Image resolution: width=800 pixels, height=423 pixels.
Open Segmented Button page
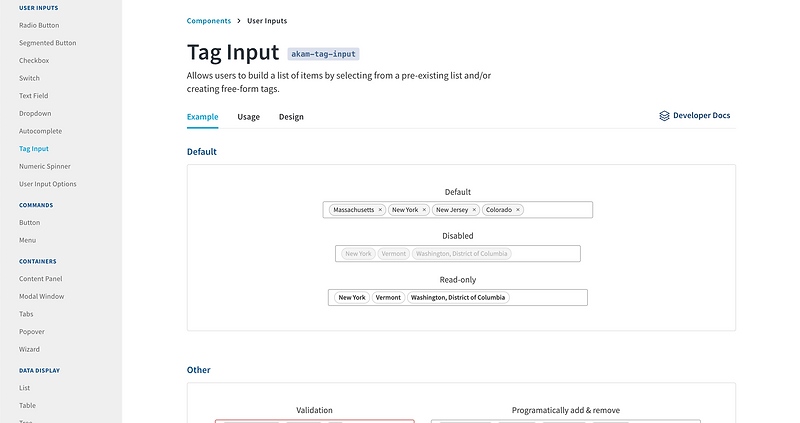47,43
